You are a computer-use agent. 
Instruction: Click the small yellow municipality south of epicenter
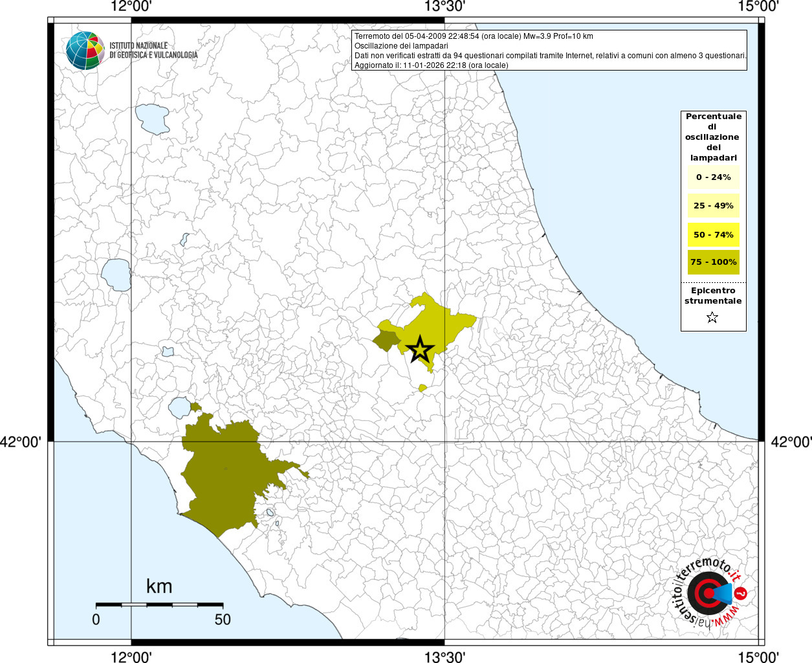pyautogui.click(x=422, y=388)
